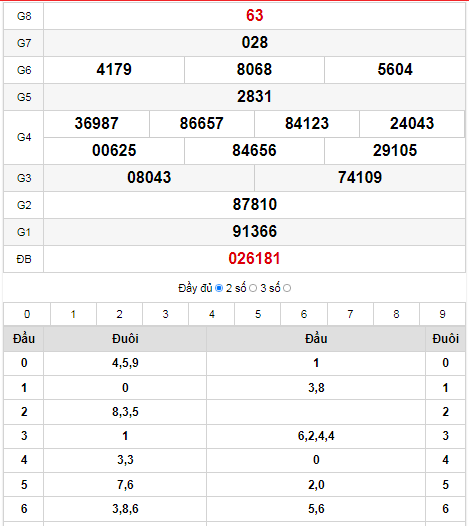Select the 'Đầy đủ' radio button
The width and height of the screenshot is (469, 526).
pos(219,288)
